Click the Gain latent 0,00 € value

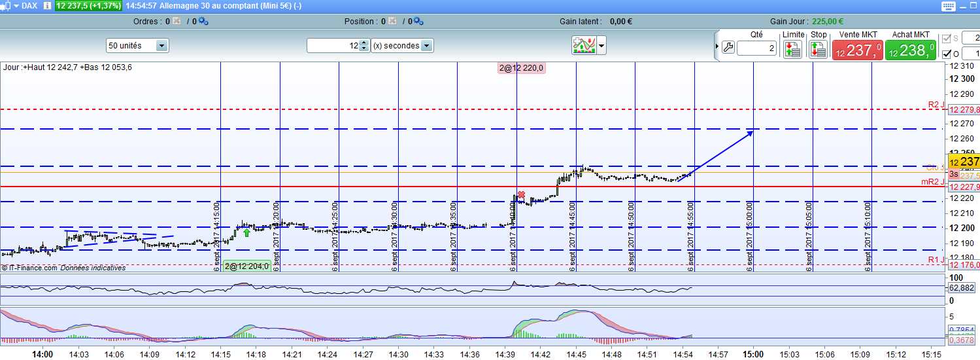click(621, 22)
